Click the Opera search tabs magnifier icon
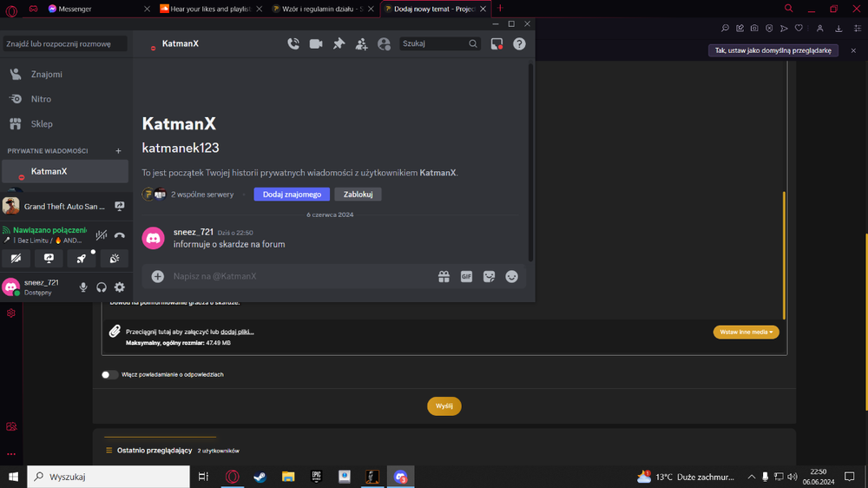 (x=789, y=9)
